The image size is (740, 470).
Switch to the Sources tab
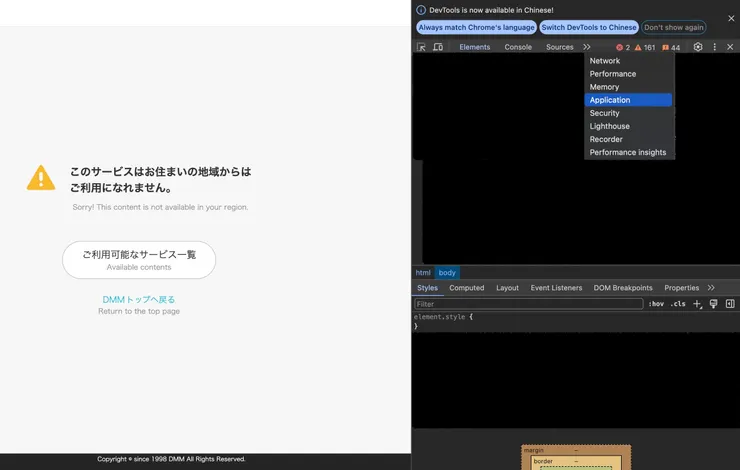(x=560, y=47)
